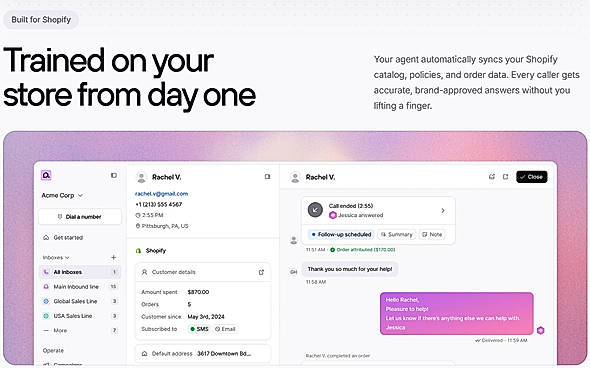Screen dimensions: 590x368
Task: Click the app logo in the sidebar
Action: [46, 175]
